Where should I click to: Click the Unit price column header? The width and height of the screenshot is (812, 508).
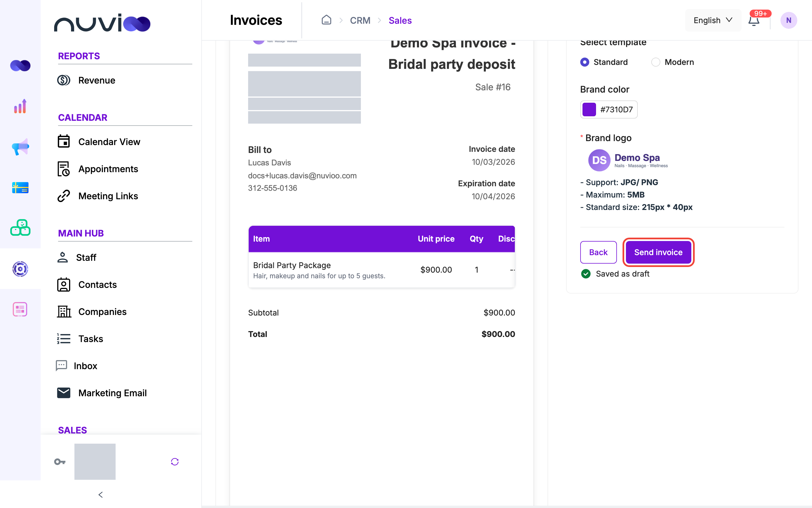click(x=436, y=239)
